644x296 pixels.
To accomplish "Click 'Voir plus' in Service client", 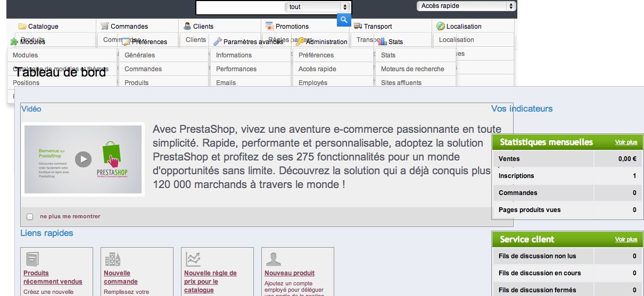I will 626,240.
